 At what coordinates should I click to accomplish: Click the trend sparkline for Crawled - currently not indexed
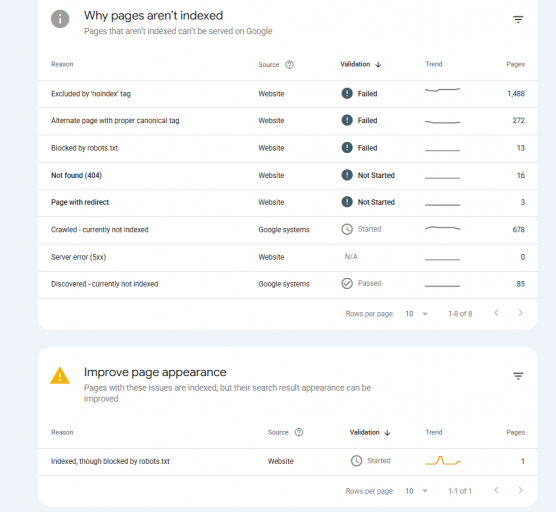(443, 228)
